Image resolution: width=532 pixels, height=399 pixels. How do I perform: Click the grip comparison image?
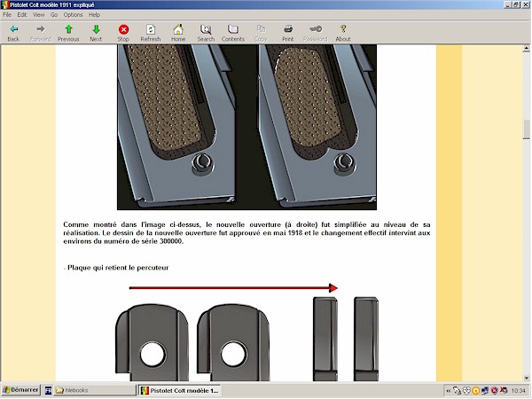pos(246,127)
